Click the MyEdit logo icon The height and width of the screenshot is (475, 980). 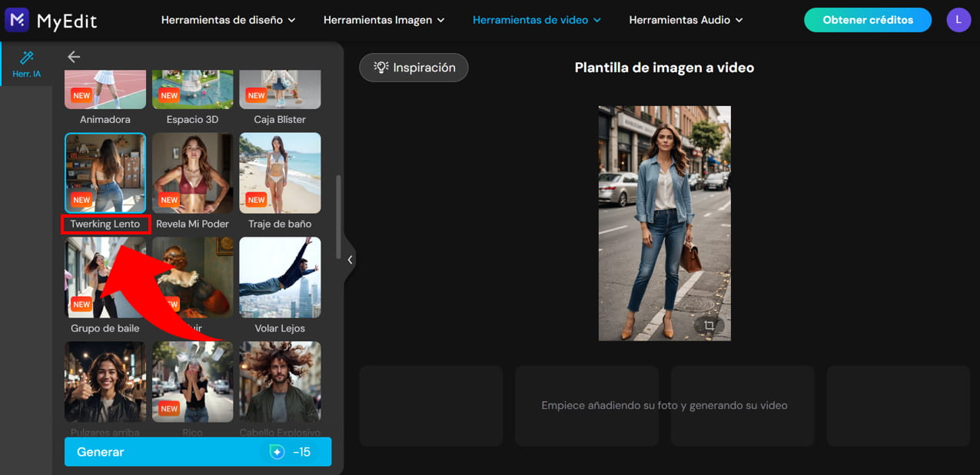pyautogui.click(x=17, y=19)
